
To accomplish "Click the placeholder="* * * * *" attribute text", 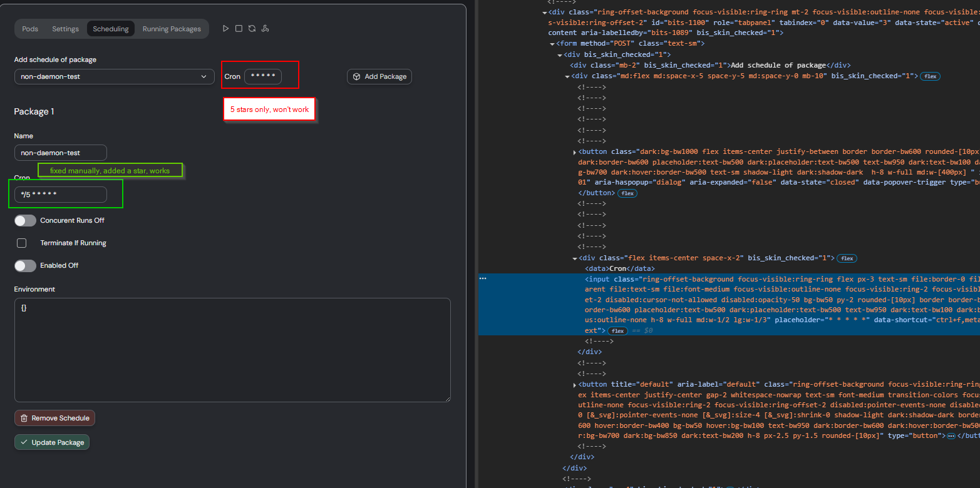I will click(x=822, y=320).
